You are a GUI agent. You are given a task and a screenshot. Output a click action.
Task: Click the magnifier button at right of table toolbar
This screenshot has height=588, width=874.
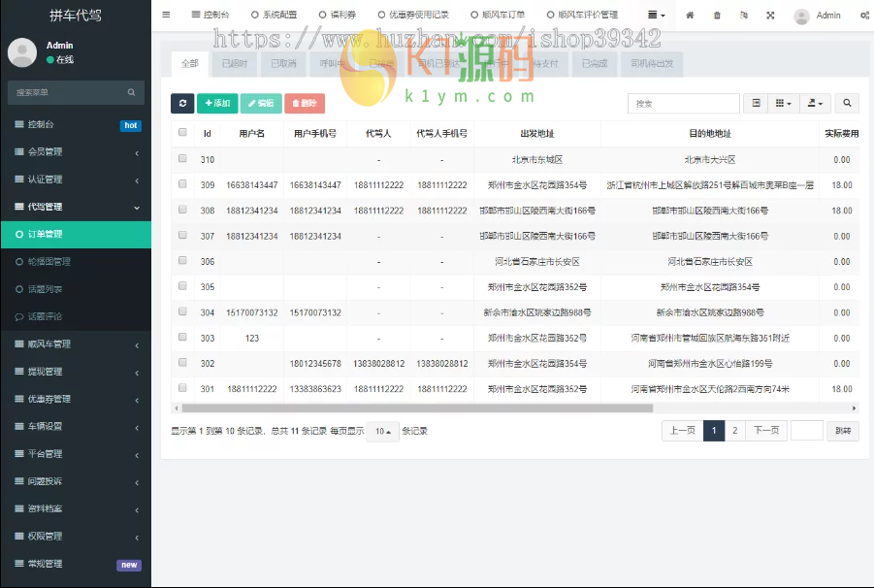click(847, 103)
